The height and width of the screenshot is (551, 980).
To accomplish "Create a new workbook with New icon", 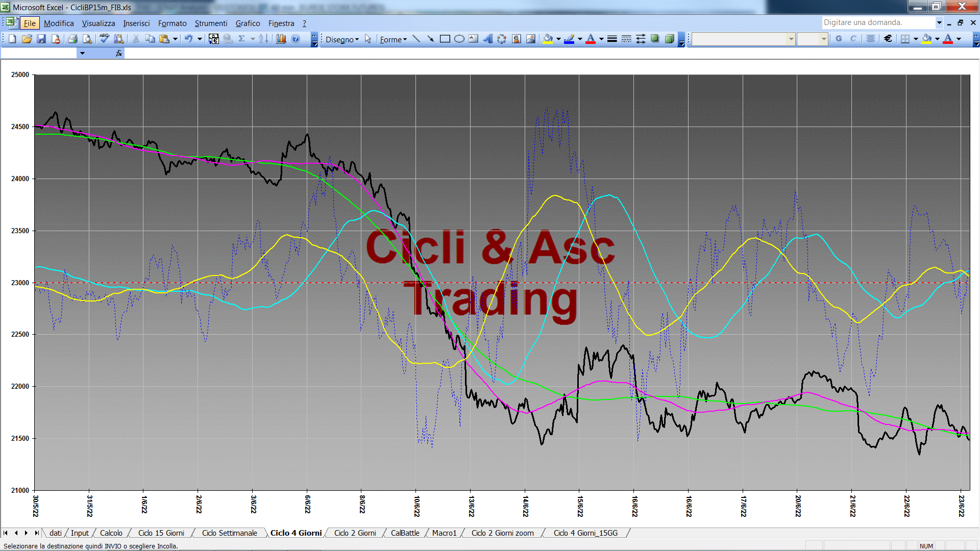I will (12, 39).
